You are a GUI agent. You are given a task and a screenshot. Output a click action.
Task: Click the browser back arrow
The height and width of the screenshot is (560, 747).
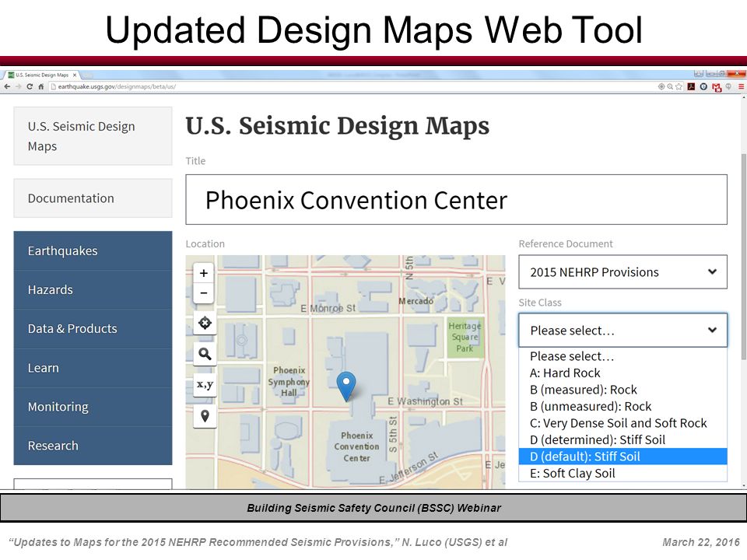pos(7,86)
